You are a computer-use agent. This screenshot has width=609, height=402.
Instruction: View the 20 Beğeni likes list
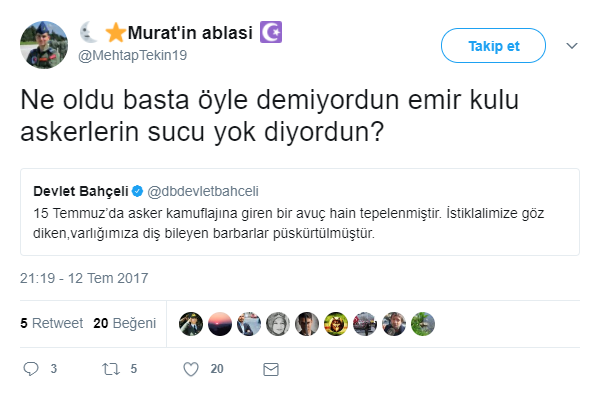pos(124,323)
